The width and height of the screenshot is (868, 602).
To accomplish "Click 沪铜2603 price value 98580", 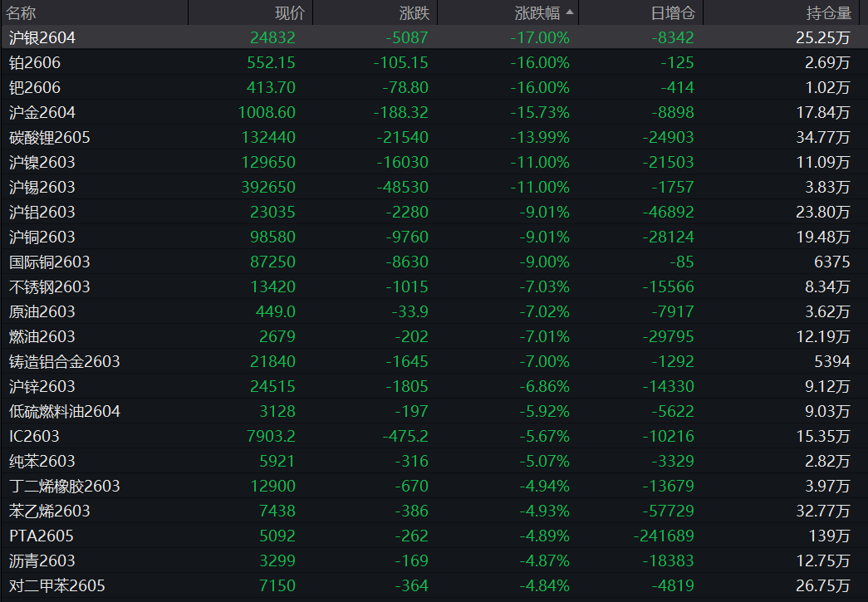I will pyautogui.click(x=272, y=237).
